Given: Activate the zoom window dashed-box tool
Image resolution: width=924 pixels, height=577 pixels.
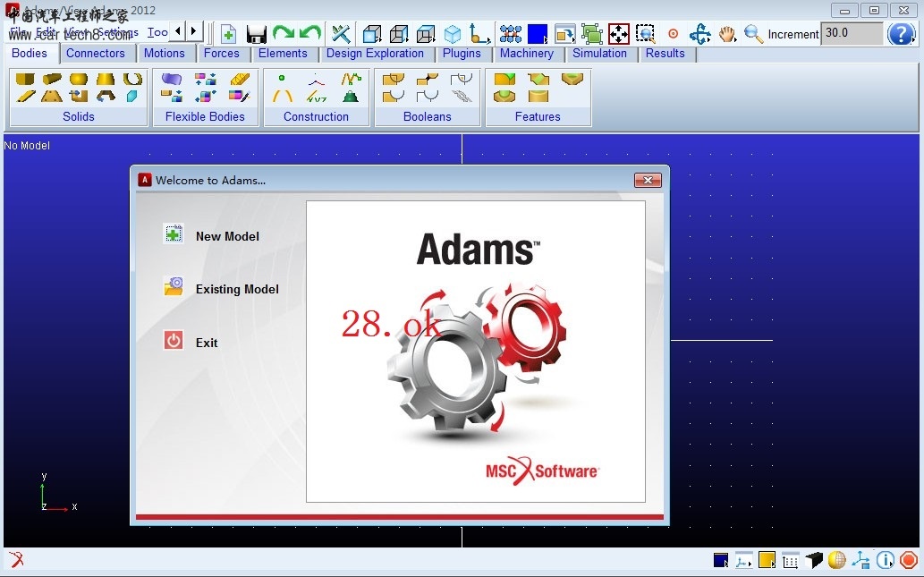Looking at the screenshot, I should point(646,34).
